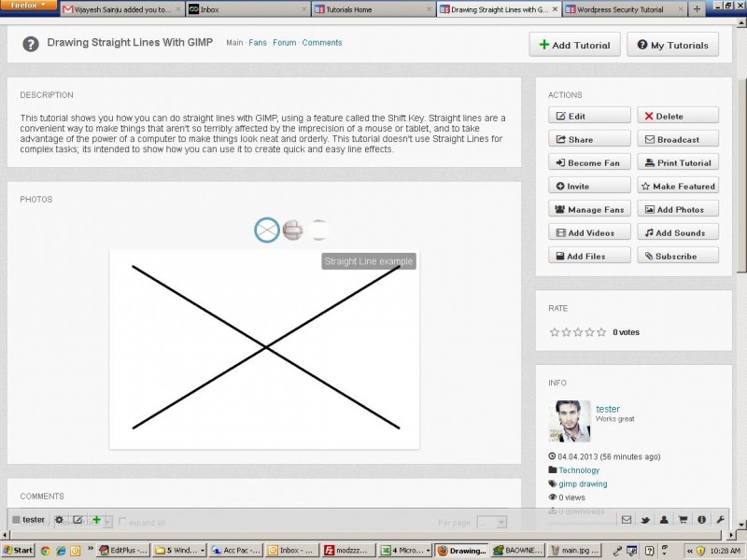The height and width of the screenshot is (560, 747).
Task: Open My Tutorials
Action: 672,45
